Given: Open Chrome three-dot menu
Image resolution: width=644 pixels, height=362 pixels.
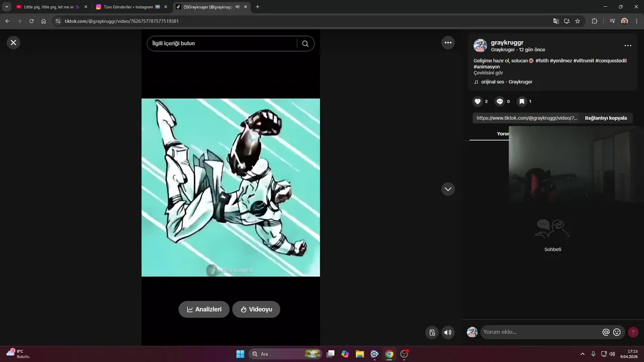Looking at the screenshot, I should coord(636,21).
